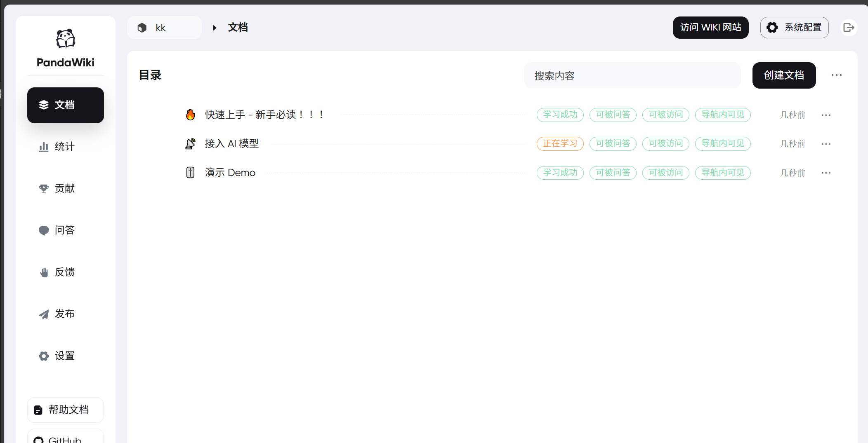Open 系统配置 system configuration
The width and height of the screenshot is (868, 443).
point(794,28)
